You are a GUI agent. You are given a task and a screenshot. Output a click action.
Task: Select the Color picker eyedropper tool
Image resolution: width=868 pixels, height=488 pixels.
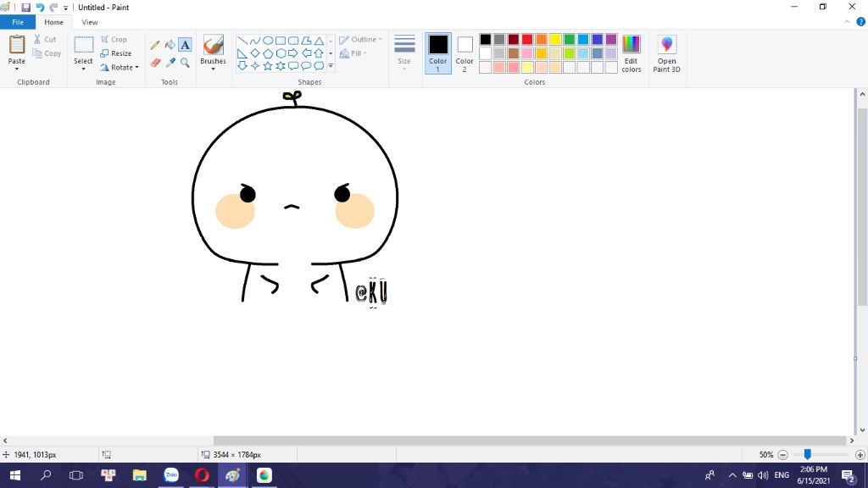170,63
